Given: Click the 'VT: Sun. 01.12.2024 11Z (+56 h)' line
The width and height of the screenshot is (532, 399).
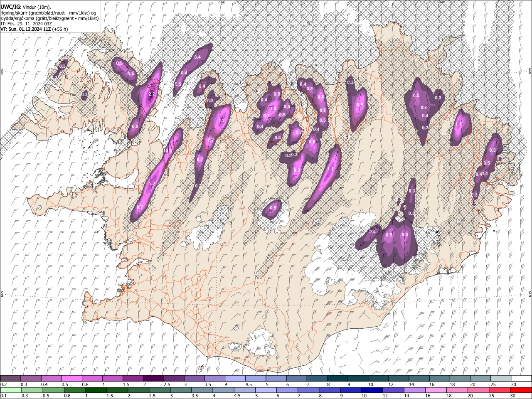Looking at the screenshot, I should pos(34,29).
